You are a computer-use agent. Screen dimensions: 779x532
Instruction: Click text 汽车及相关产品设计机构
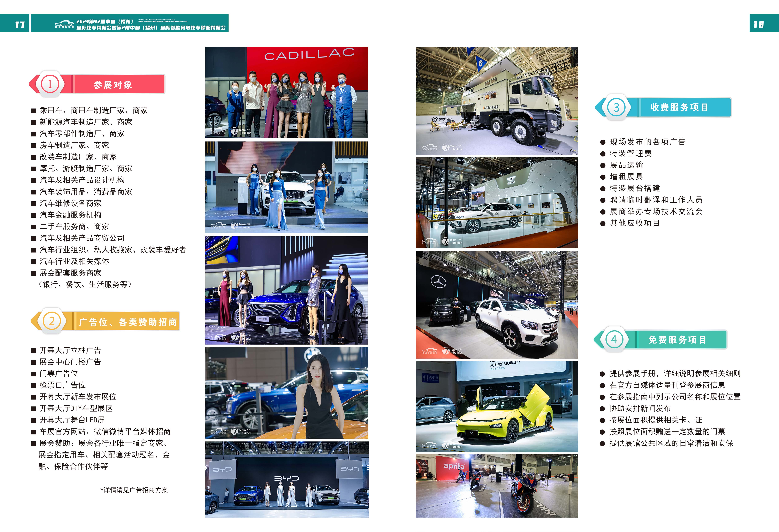[x=82, y=180]
